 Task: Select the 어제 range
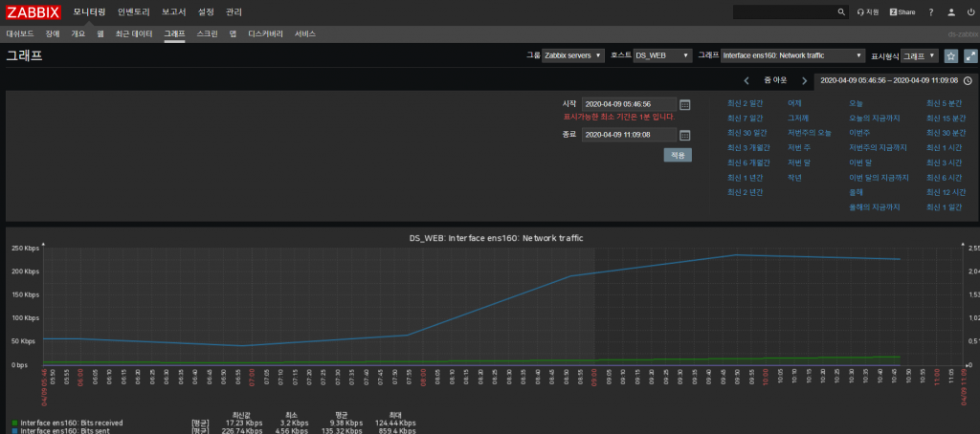(x=794, y=103)
